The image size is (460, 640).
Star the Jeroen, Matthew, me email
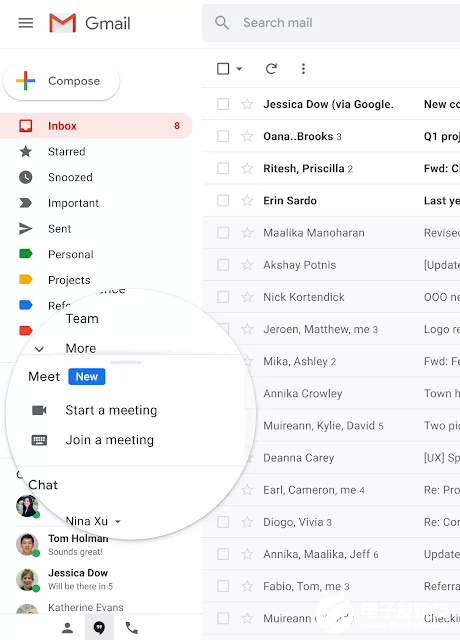pyautogui.click(x=247, y=329)
